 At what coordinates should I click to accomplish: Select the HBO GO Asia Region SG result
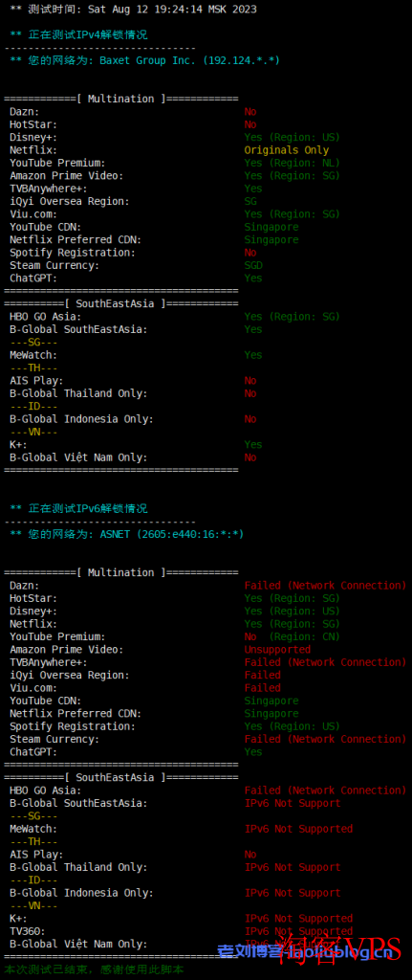point(293,317)
